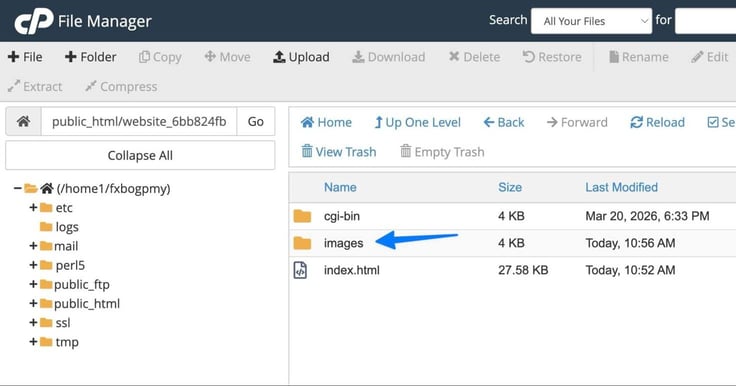Click the 'Today, 10:52 AM' date cell
Screen dimensions: 736x386
coord(630,270)
